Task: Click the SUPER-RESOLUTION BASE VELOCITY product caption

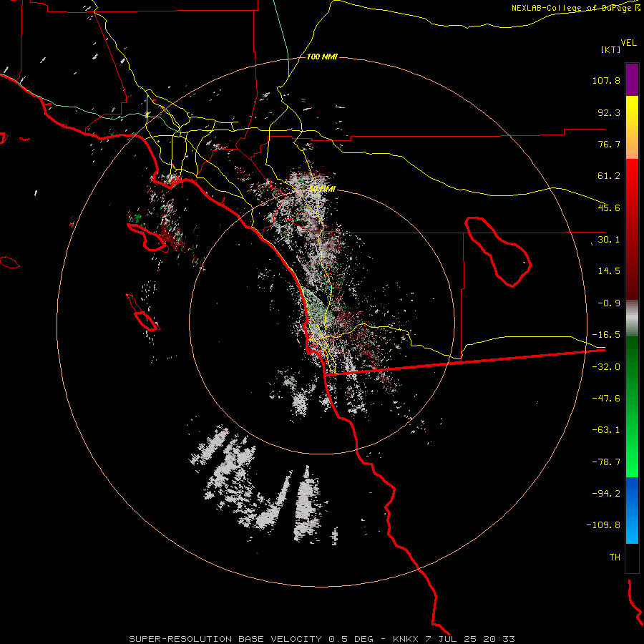Action: tap(225, 639)
